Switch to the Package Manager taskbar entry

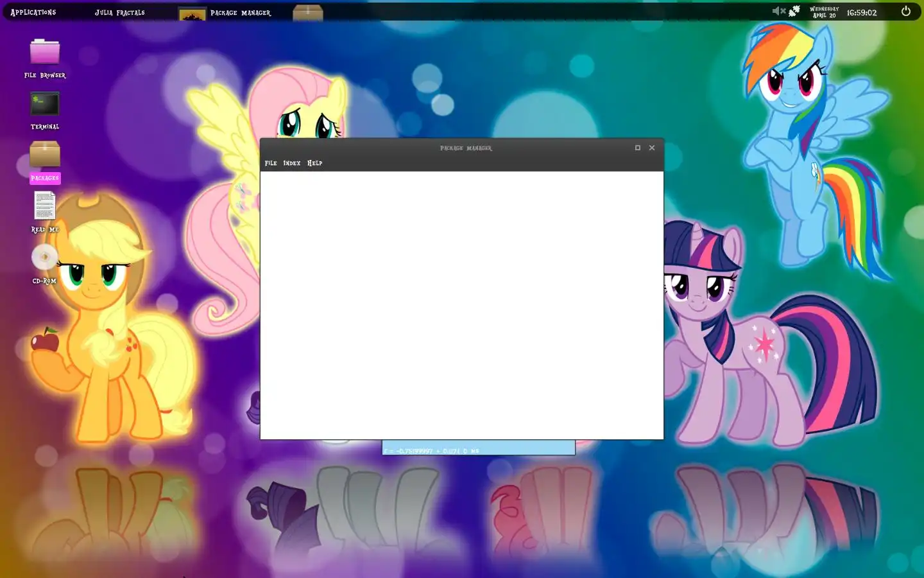click(x=241, y=13)
